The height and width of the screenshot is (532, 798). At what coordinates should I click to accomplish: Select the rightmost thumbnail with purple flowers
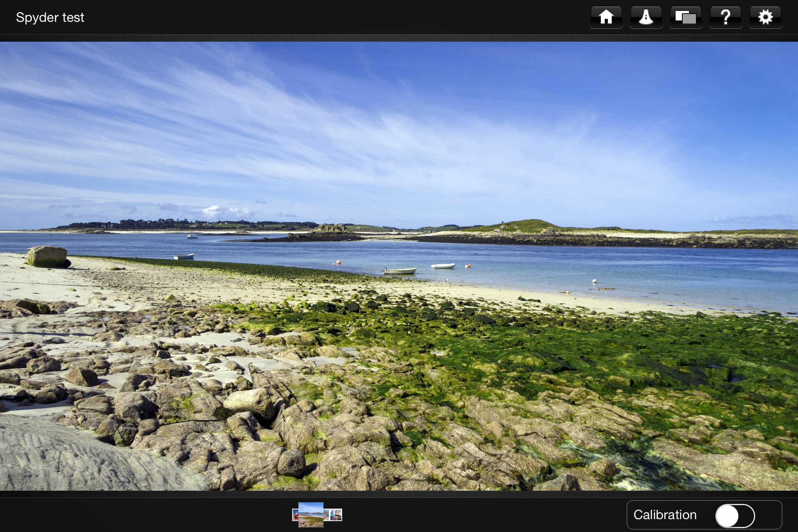[x=336, y=515]
